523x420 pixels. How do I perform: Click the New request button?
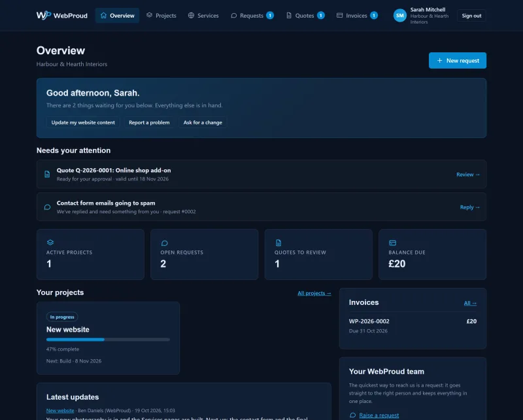click(x=457, y=60)
